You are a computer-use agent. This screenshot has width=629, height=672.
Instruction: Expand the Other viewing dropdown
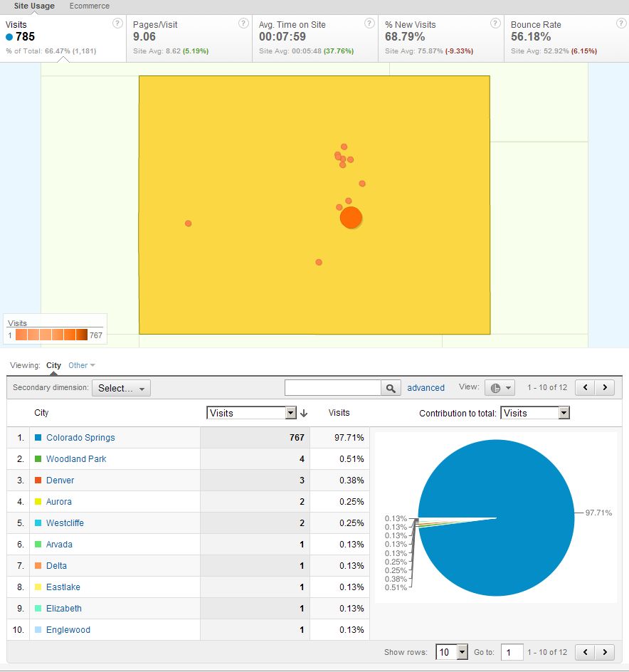[x=81, y=365]
